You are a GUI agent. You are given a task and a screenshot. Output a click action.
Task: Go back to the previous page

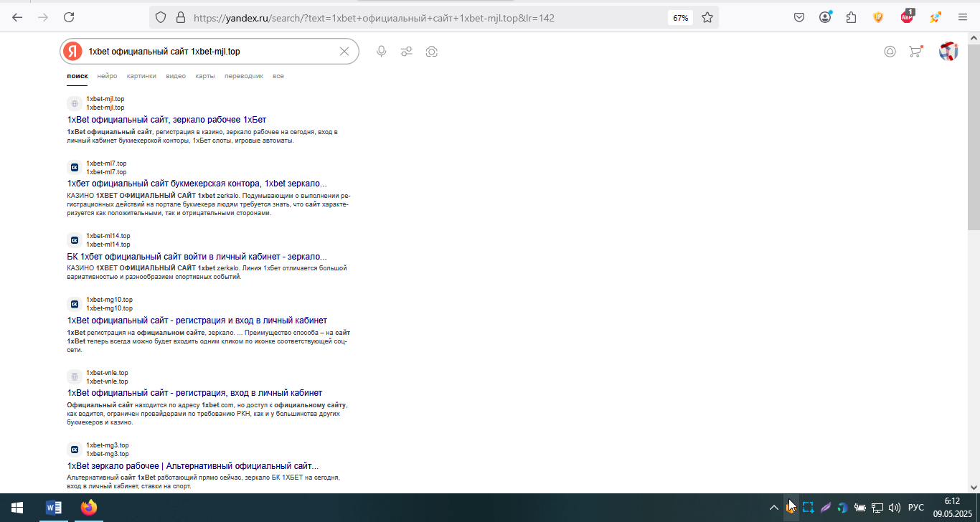17,17
